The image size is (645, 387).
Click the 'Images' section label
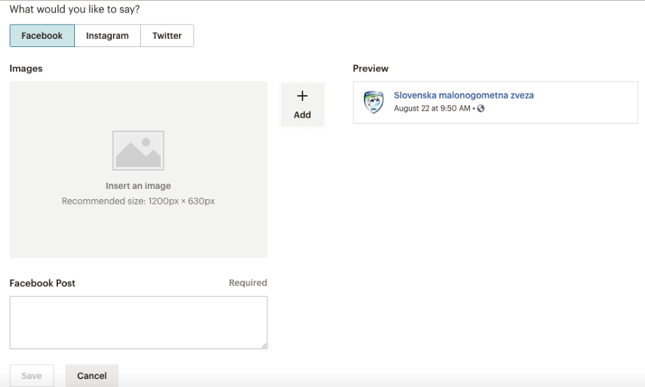(x=26, y=68)
